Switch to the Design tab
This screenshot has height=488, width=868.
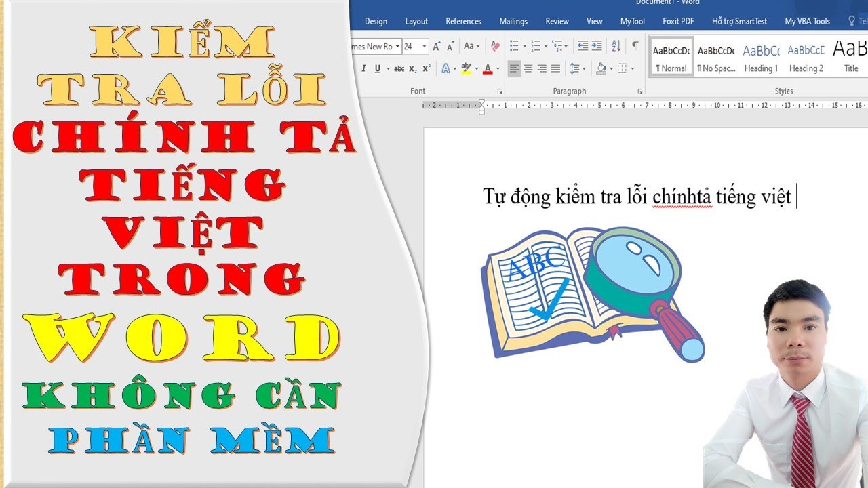click(376, 21)
